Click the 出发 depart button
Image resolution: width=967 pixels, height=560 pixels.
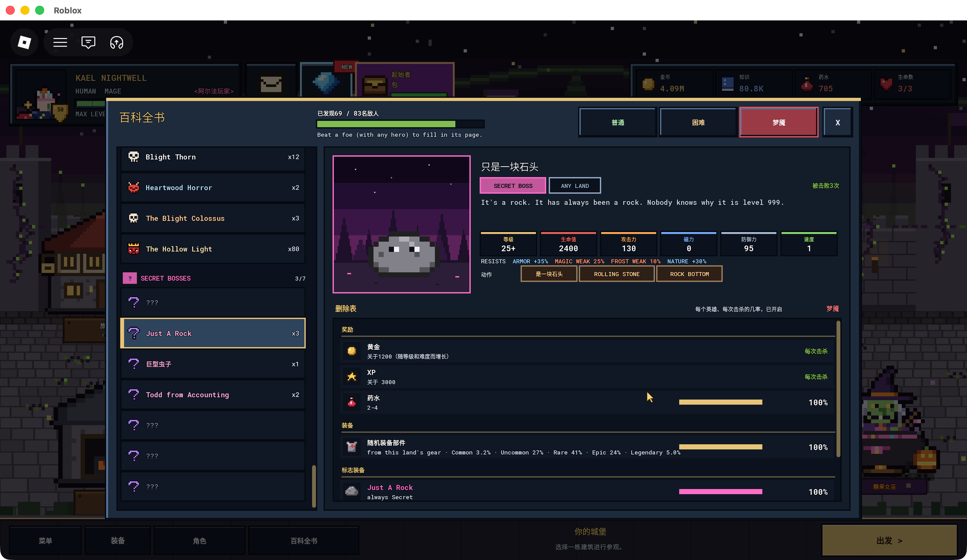click(889, 541)
